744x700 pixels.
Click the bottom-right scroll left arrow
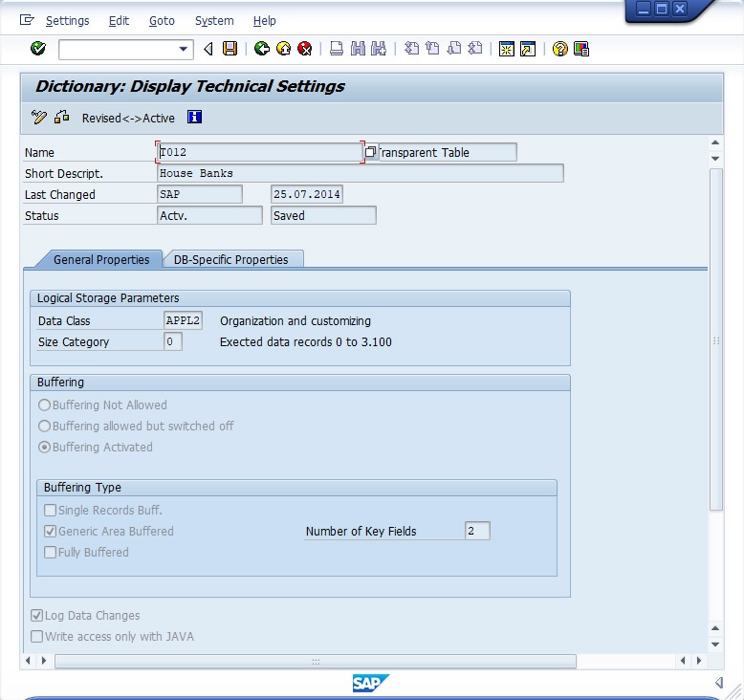682,660
